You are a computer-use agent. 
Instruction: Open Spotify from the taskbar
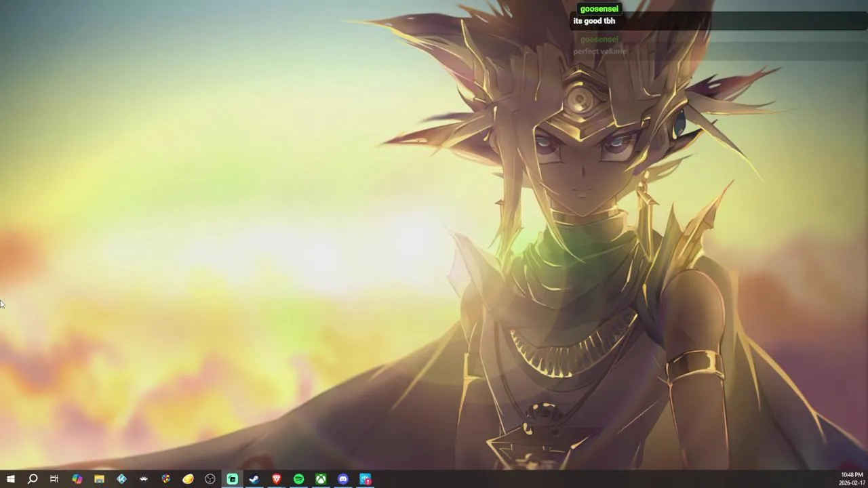pyautogui.click(x=299, y=479)
